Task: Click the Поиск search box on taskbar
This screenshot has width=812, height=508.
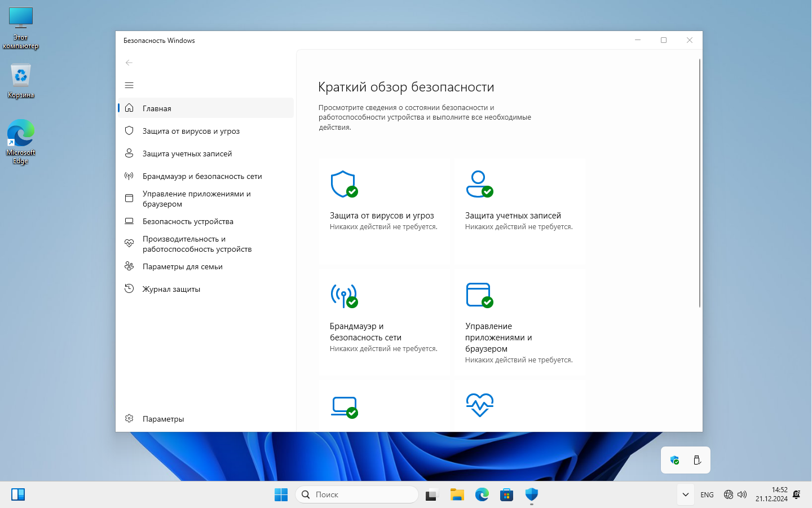Action: tap(356, 494)
